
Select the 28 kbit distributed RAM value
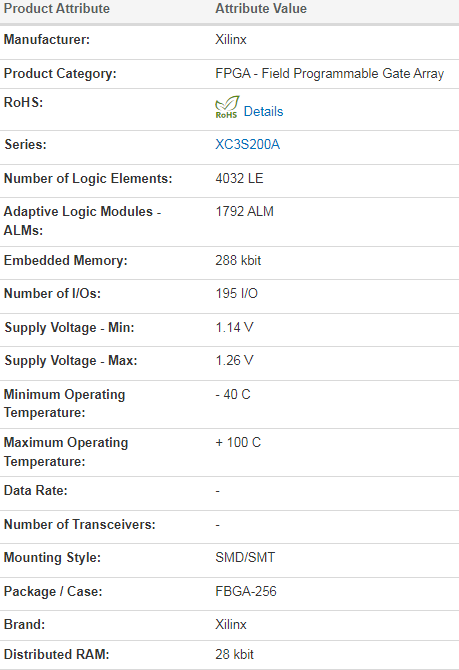[234, 654]
